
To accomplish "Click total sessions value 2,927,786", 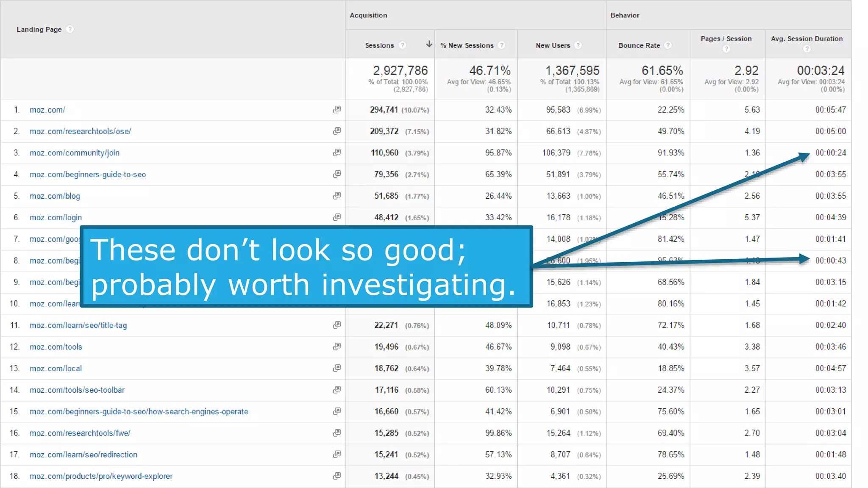I will (x=400, y=70).
